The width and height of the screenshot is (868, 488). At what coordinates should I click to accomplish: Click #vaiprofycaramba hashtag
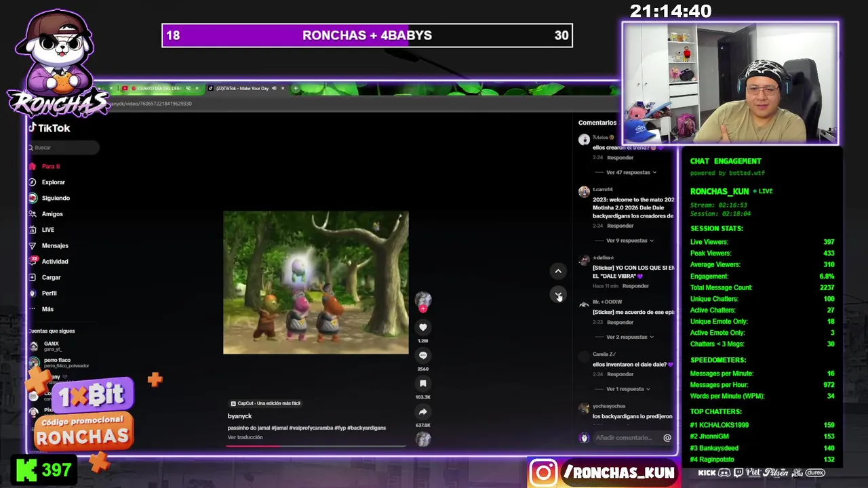[310, 428]
